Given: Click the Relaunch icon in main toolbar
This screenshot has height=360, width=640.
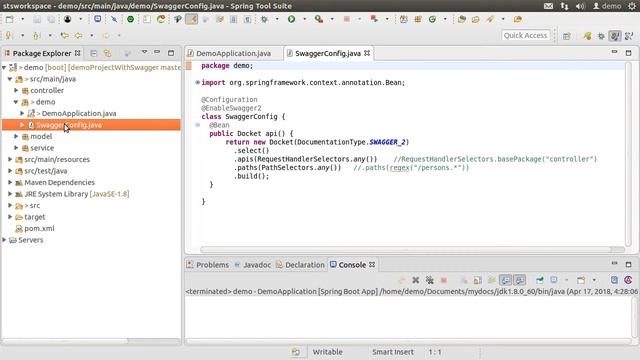Looking at the screenshot, I should click(x=374, y=19).
